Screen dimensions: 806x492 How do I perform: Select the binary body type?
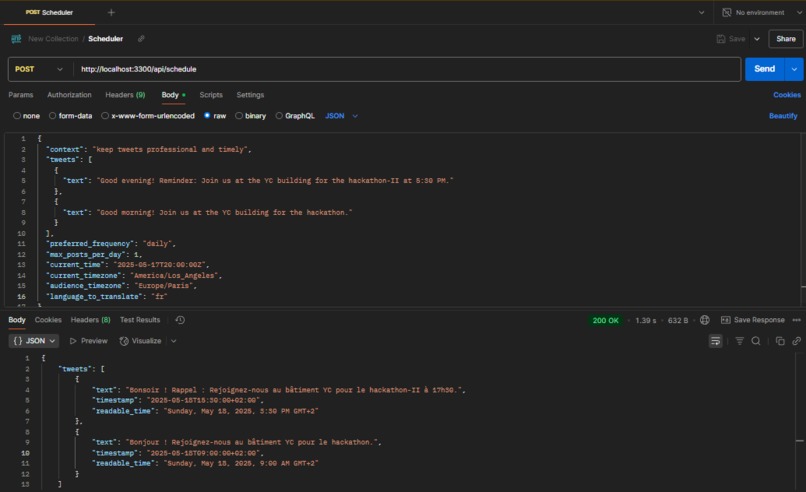(239, 116)
